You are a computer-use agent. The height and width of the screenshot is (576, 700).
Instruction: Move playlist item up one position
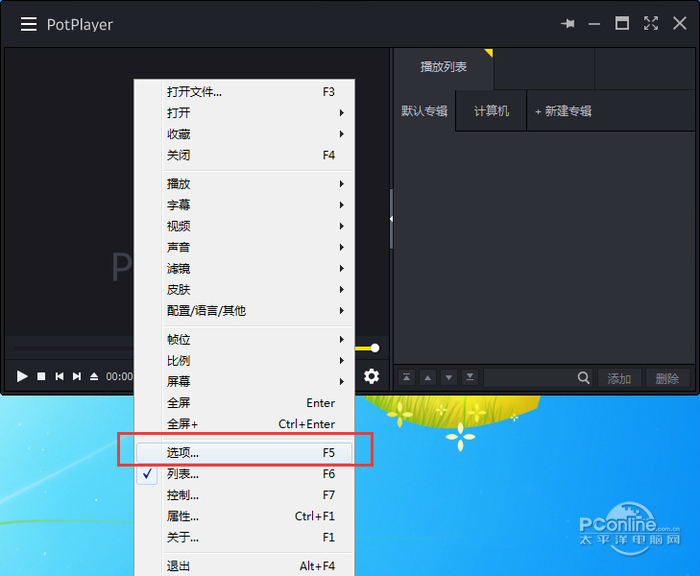(428, 378)
